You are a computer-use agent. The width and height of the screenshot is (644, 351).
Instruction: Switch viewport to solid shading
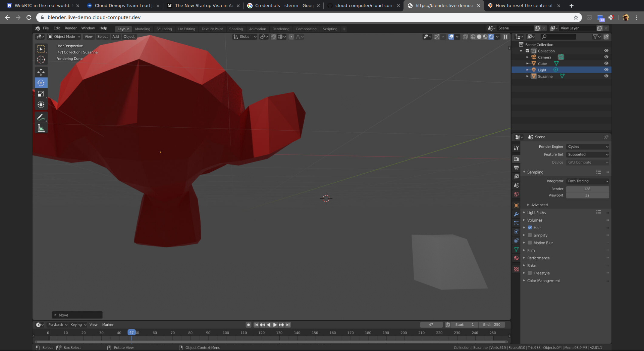pos(479,37)
